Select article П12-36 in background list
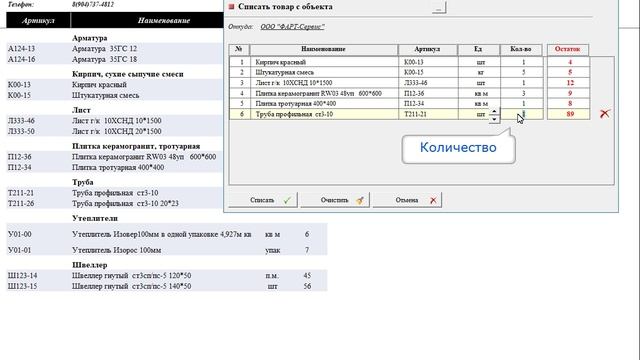 point(20,157)
